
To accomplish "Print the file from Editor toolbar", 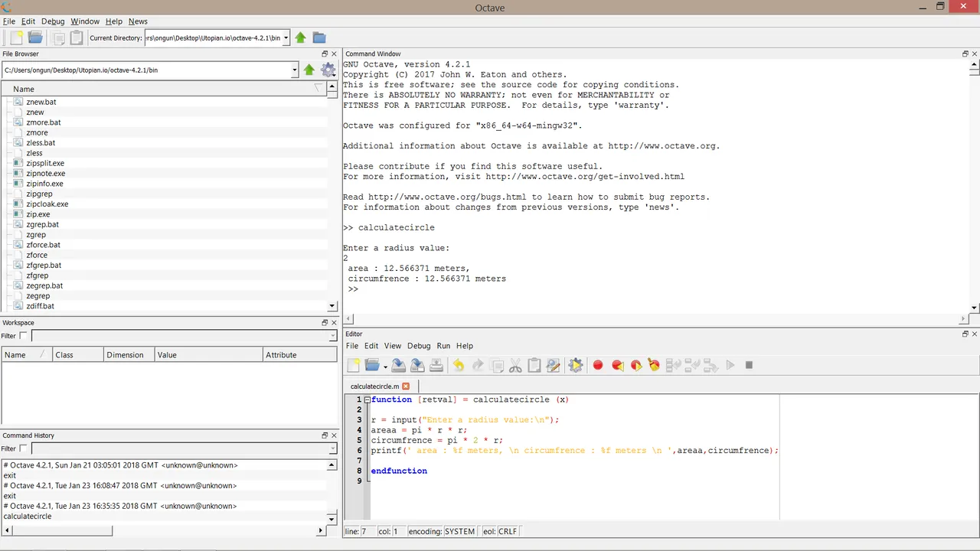I will [x=436, y=365].
